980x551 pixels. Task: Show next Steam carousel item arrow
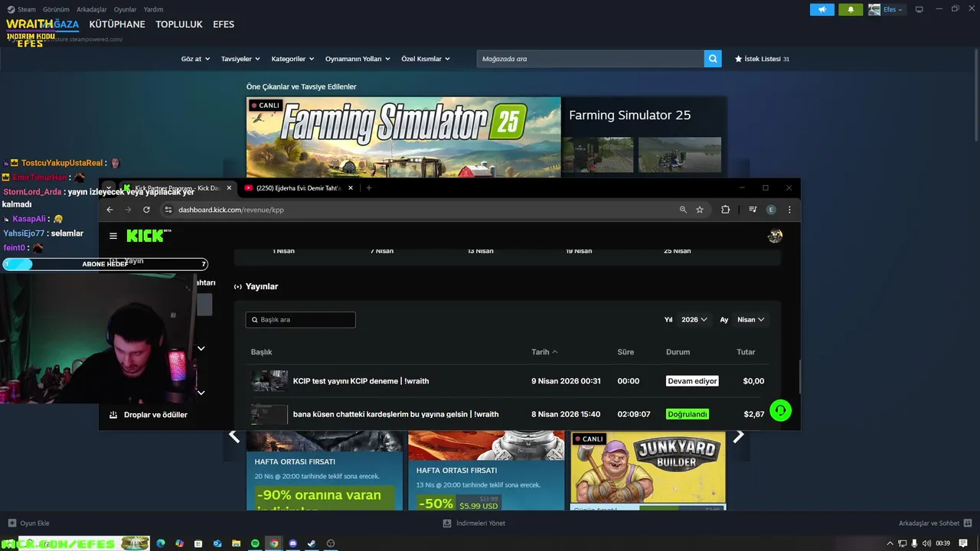738,436
